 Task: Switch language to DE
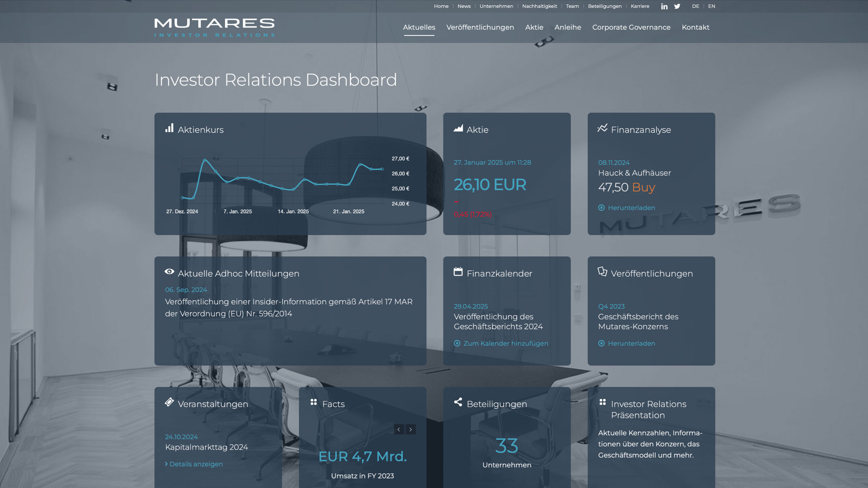tap(695, 6)
